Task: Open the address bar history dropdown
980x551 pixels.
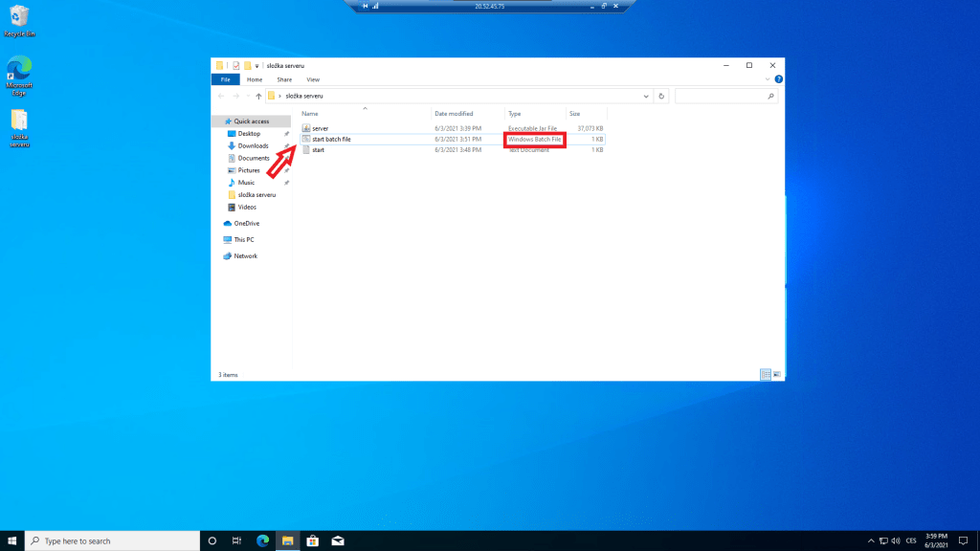Action: 646,97
